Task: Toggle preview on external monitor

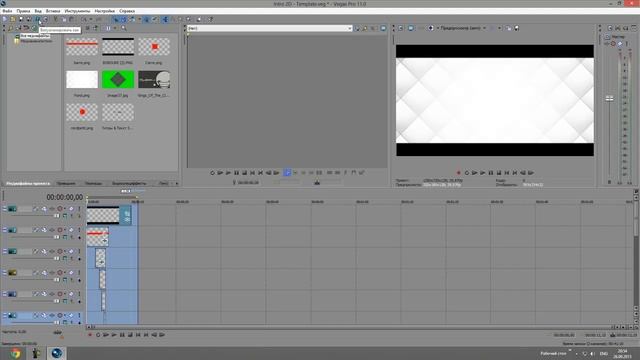Action: [x=411, y=28]
